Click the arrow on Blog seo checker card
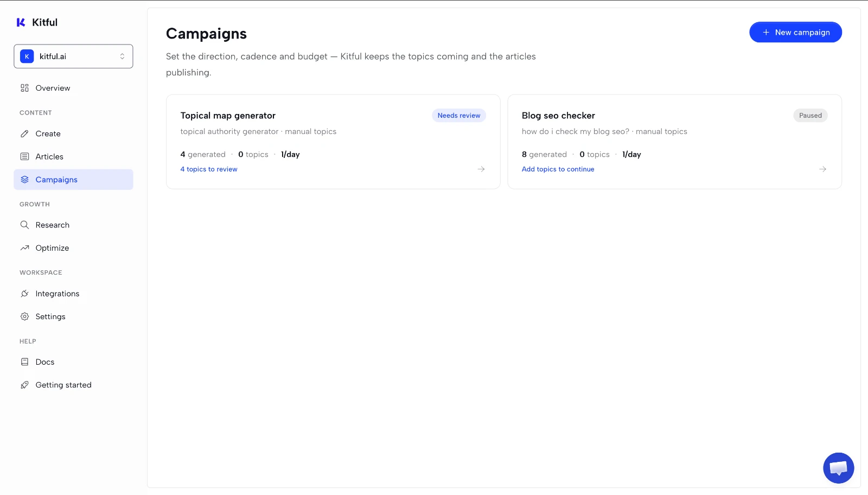The image size is (868, 495). (x=822, y=169)
